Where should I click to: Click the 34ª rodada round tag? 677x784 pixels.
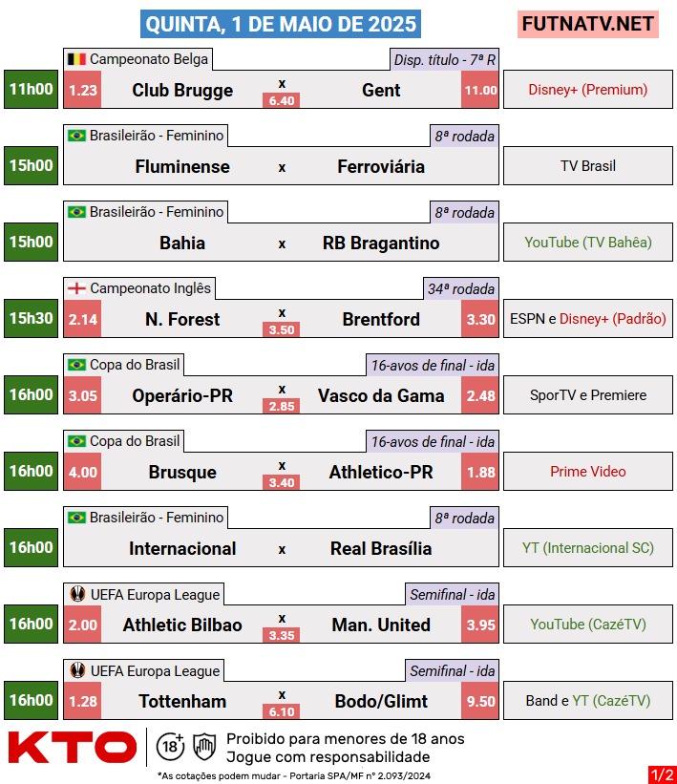click(460, 289)
